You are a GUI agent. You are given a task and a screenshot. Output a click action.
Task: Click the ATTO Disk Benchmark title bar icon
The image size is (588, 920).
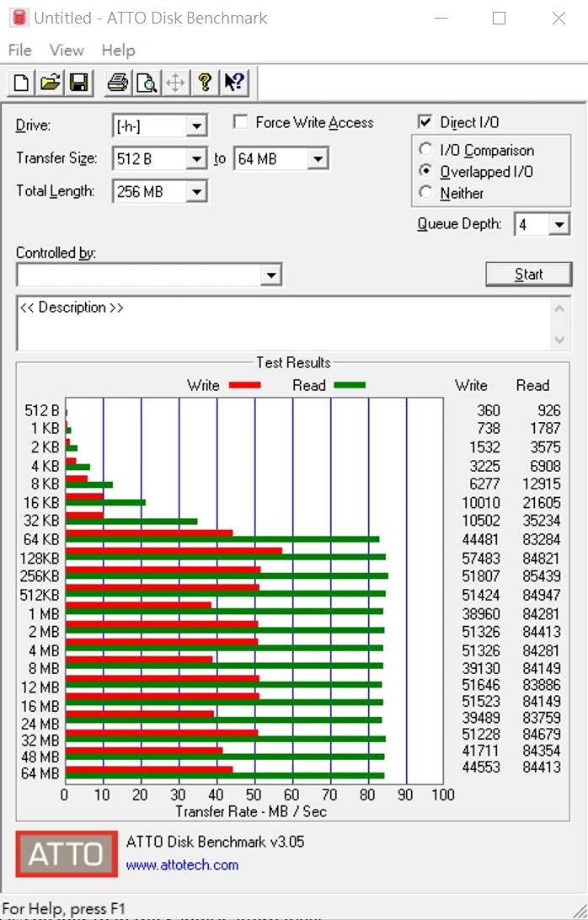click(19, 18)
